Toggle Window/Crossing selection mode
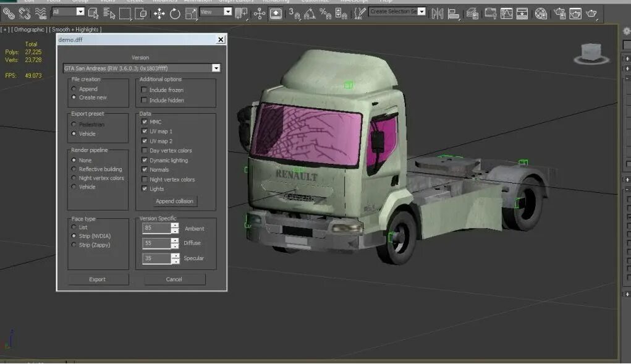Screen dimensions: 631x364 [x=141, y=14]
